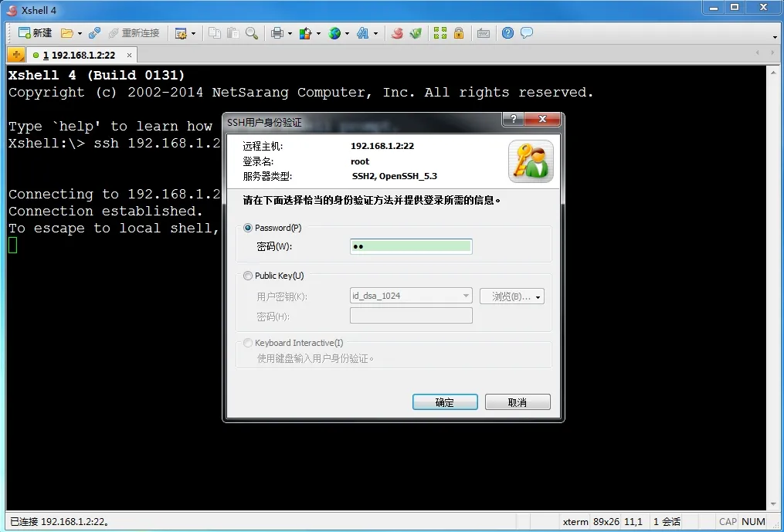This screenshot has height=532, width=784.
Task: Click the scrollbar down arrow
Action: pos(772,504)
